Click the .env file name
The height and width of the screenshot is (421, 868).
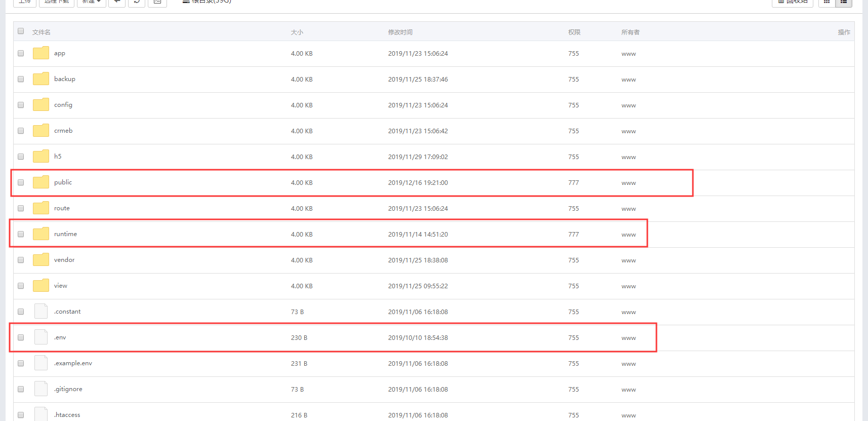click(60, 337)
